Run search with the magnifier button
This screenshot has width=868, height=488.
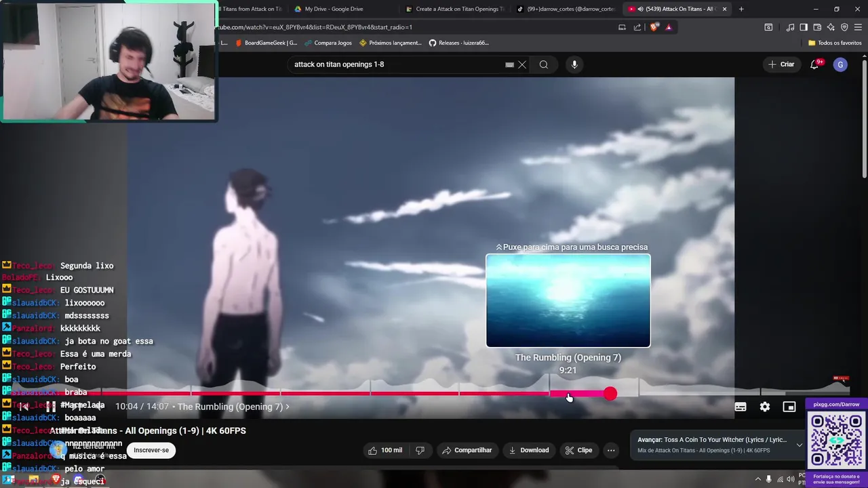[544, 64]
